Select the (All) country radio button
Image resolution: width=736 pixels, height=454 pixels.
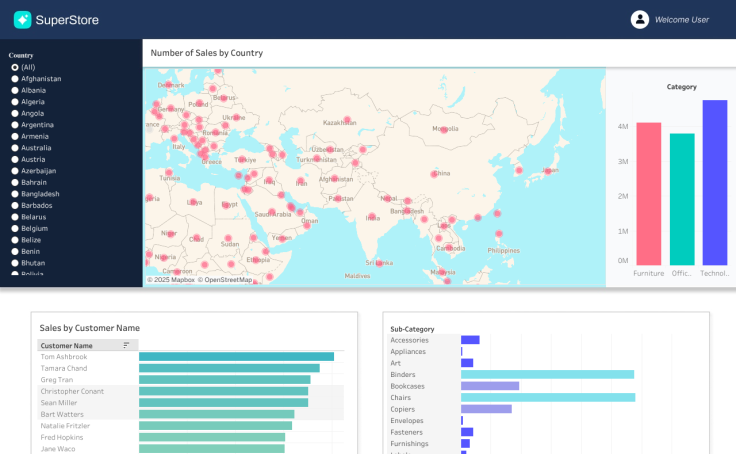click(15, 67)
